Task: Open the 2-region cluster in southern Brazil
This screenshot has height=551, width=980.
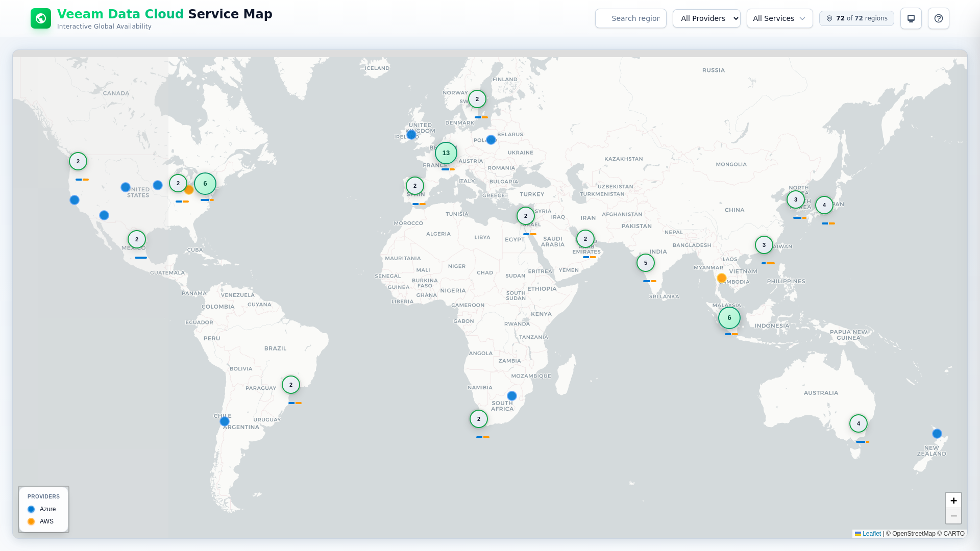Action: [291, 385]
